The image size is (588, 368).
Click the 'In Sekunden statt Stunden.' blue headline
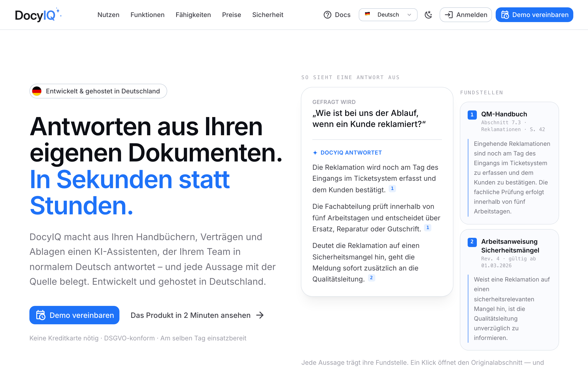130,192
